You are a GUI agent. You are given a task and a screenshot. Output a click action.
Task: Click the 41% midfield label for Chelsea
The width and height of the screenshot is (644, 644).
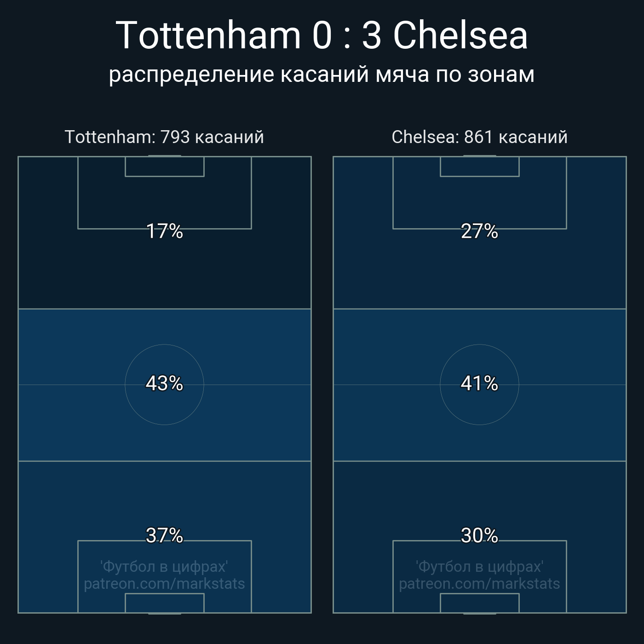point(479,383)
